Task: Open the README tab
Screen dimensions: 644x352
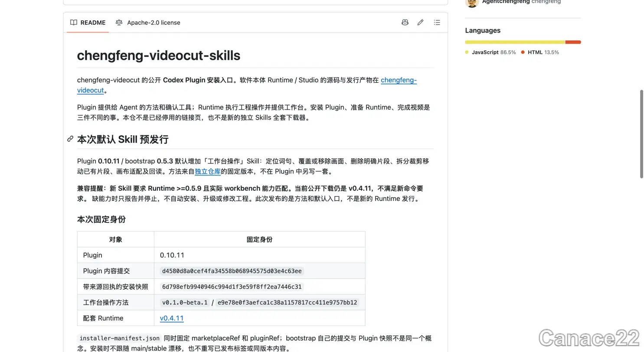Action: coord(88,23)
